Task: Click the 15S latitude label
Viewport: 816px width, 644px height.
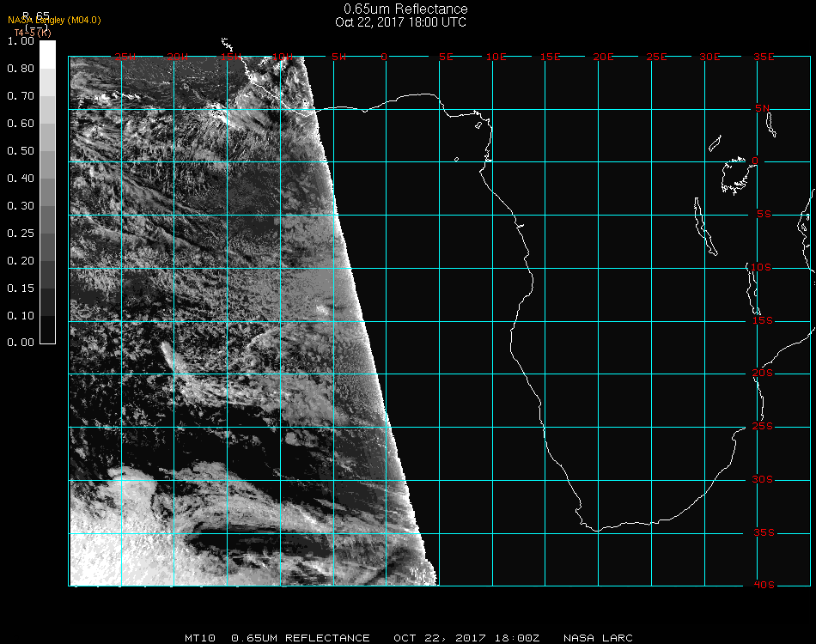Action: [763, 321]
